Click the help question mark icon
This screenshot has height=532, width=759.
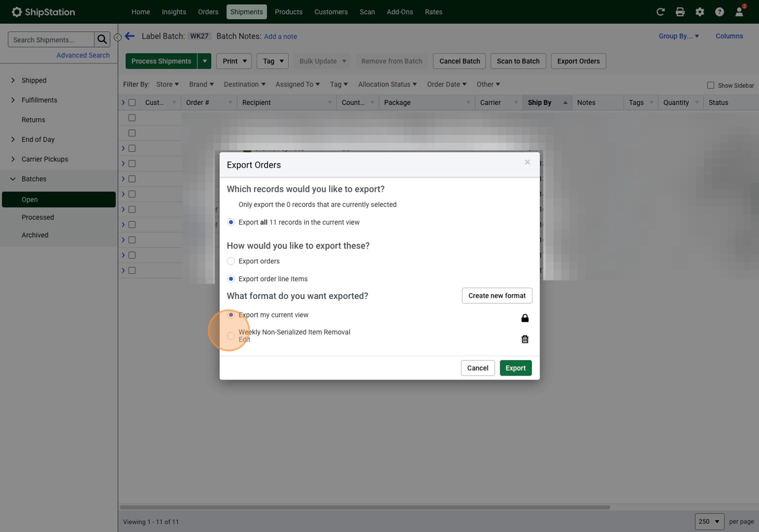[719, 12]
